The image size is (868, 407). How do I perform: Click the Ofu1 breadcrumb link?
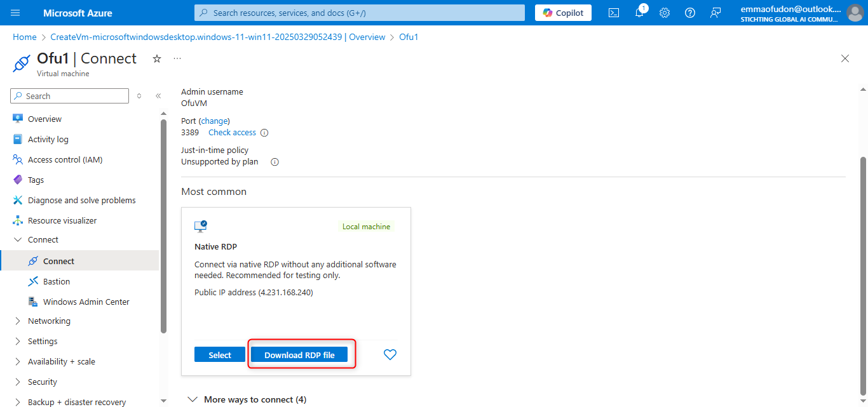point(409,37)
